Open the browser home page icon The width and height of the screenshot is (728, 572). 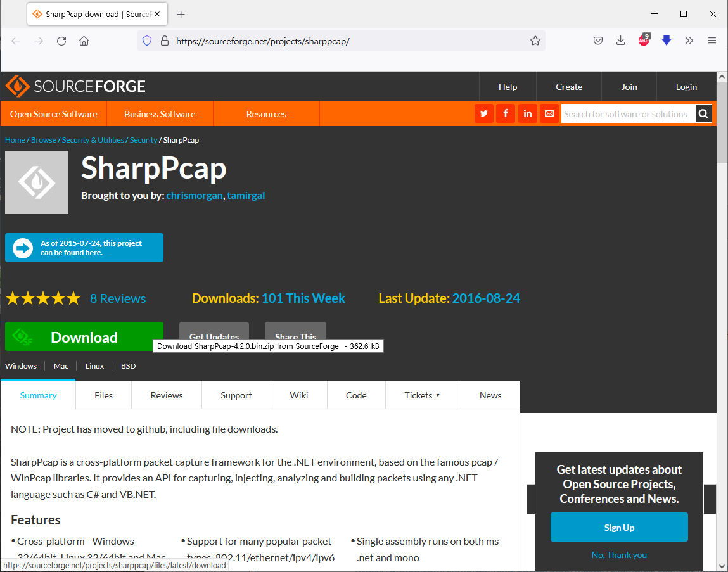84,41
